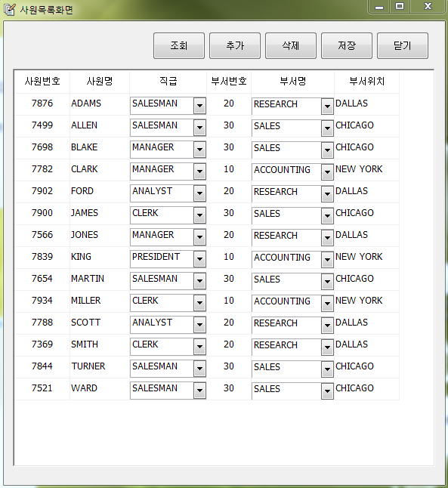Select the 사원명 column header
The height and width of the screenshot is (488, 448).
[x=100, y=82]
